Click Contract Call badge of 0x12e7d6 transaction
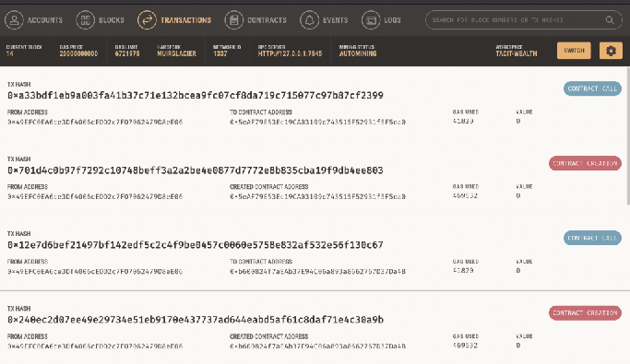 (x=592, y=238)
